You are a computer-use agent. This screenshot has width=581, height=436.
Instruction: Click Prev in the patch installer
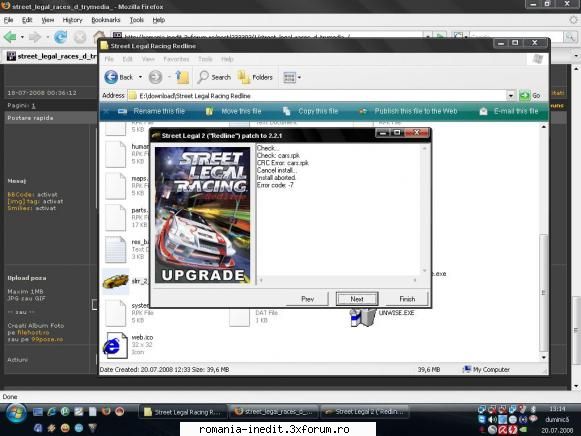(x=308, y=299)
